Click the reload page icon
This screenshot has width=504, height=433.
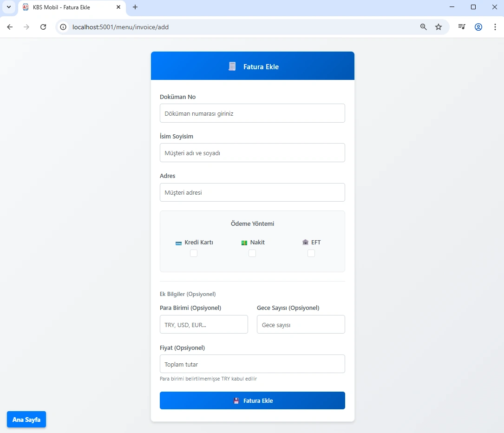[x=43, y=27]
